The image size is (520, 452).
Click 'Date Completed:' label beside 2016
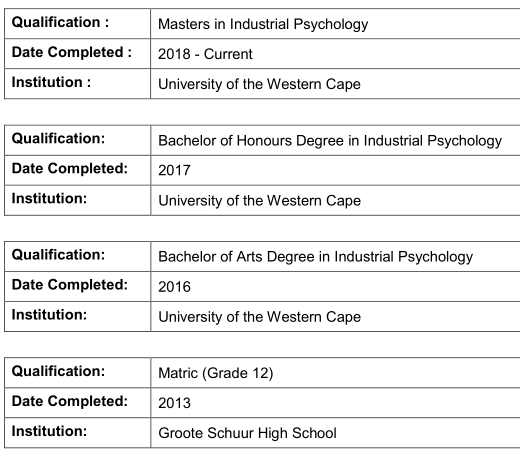point(70,285)
